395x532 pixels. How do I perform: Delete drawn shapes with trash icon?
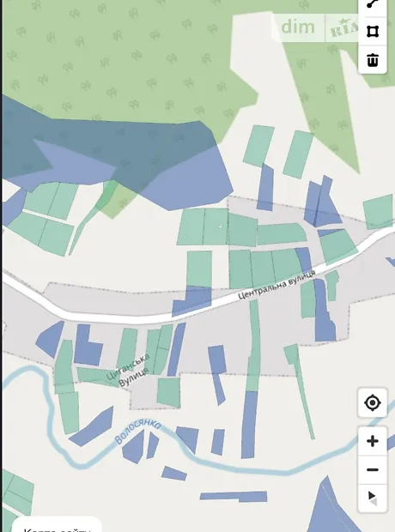(x=373, y=60)
